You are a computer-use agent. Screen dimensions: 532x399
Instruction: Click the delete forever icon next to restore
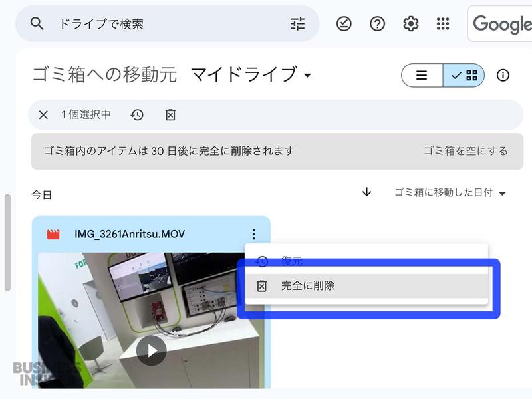169,114
